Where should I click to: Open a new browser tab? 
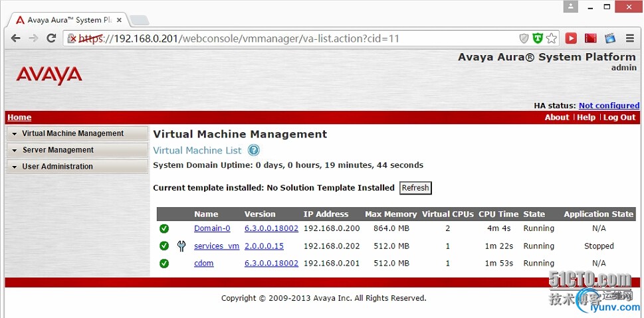tap(140, 21)
